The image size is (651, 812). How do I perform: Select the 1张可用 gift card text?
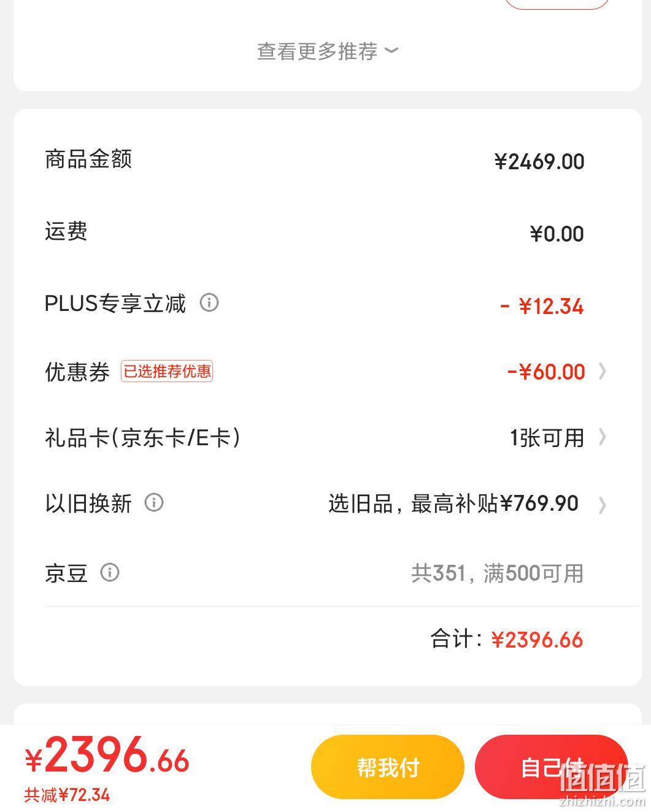click(x=547, y=438)
